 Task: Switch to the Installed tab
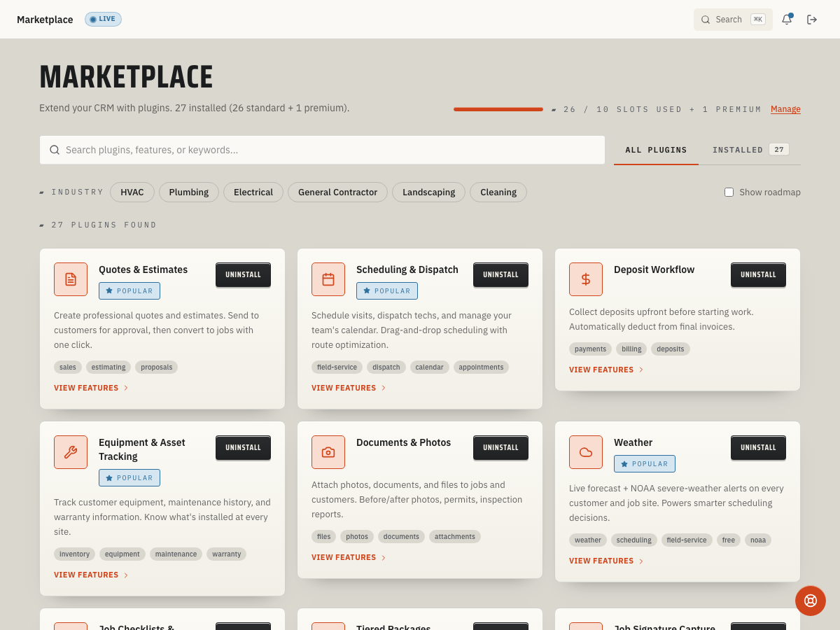(x=750, y=150)
